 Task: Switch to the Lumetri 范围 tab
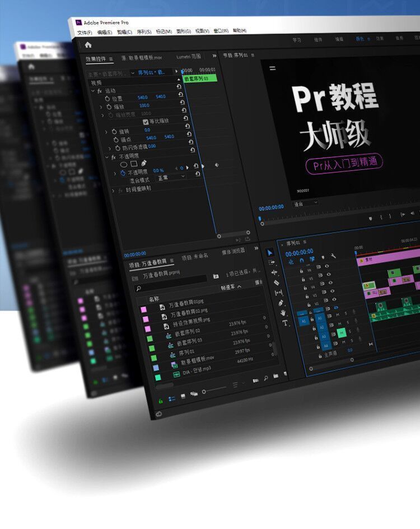click(x=188, y=57)
